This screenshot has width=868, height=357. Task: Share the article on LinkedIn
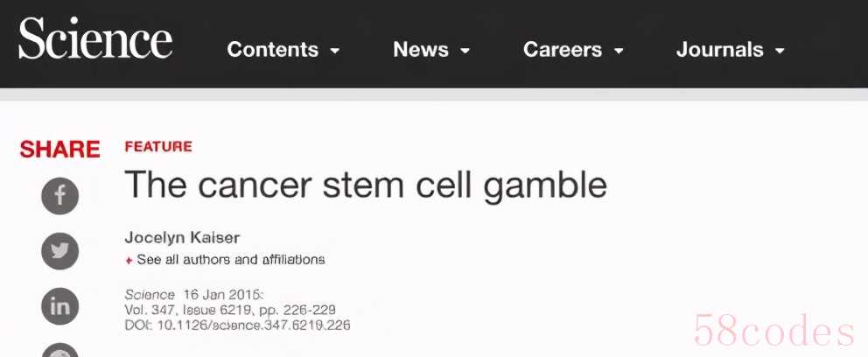coord(60,306)
